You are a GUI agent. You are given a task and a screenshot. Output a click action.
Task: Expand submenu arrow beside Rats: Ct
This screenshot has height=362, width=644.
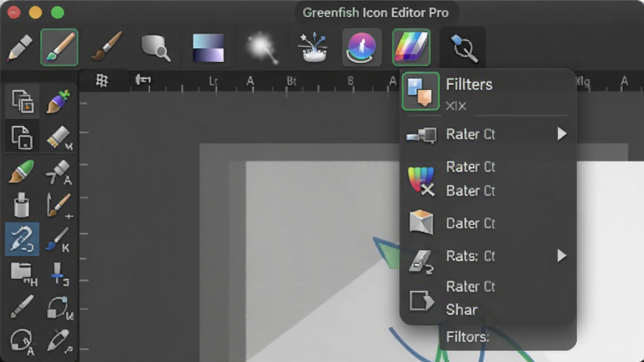point(562,256)
